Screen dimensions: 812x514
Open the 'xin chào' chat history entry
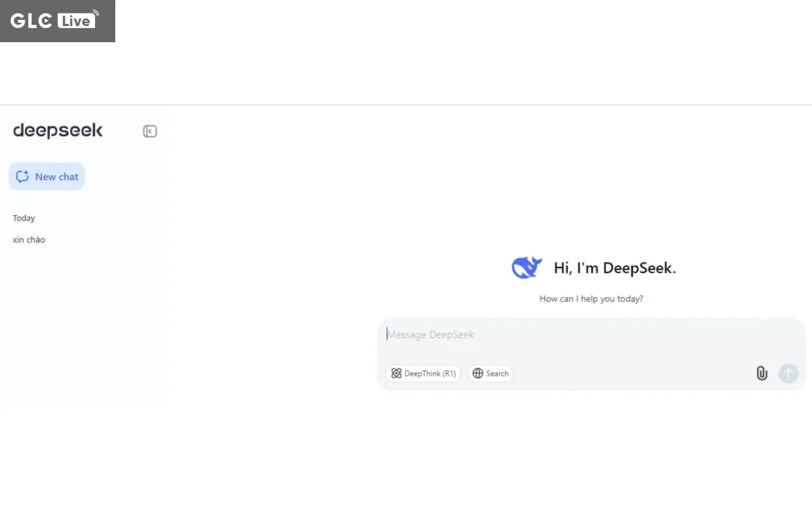[29, 240]
